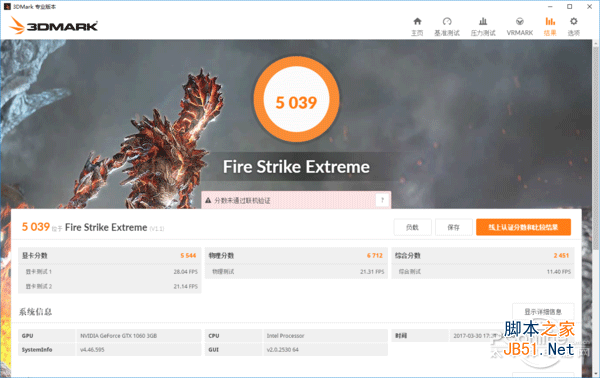Click the GUI version v2.0.2530 64
This screenshot has height=378, width=600.
click(x=282, y=350)
